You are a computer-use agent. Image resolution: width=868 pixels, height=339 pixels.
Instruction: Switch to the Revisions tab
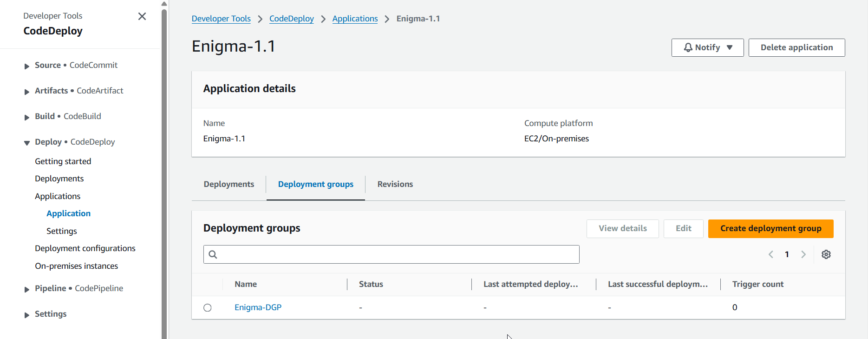395,184
